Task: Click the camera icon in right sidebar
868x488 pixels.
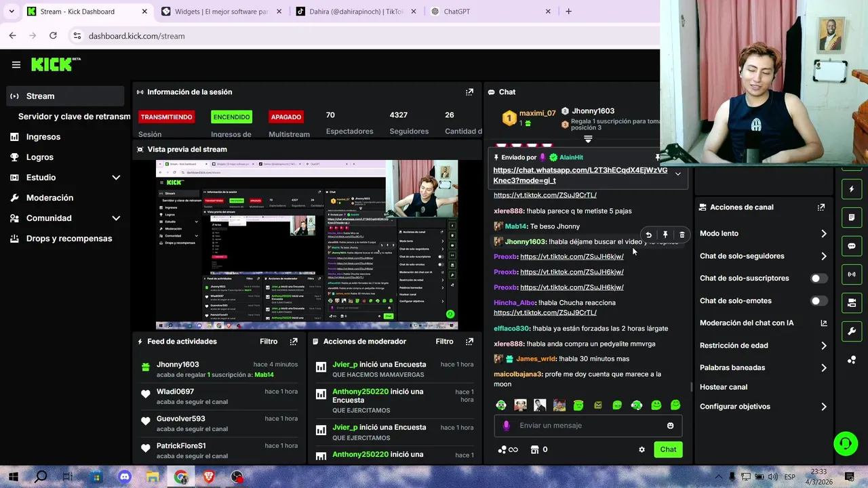Action: [852, 302]
